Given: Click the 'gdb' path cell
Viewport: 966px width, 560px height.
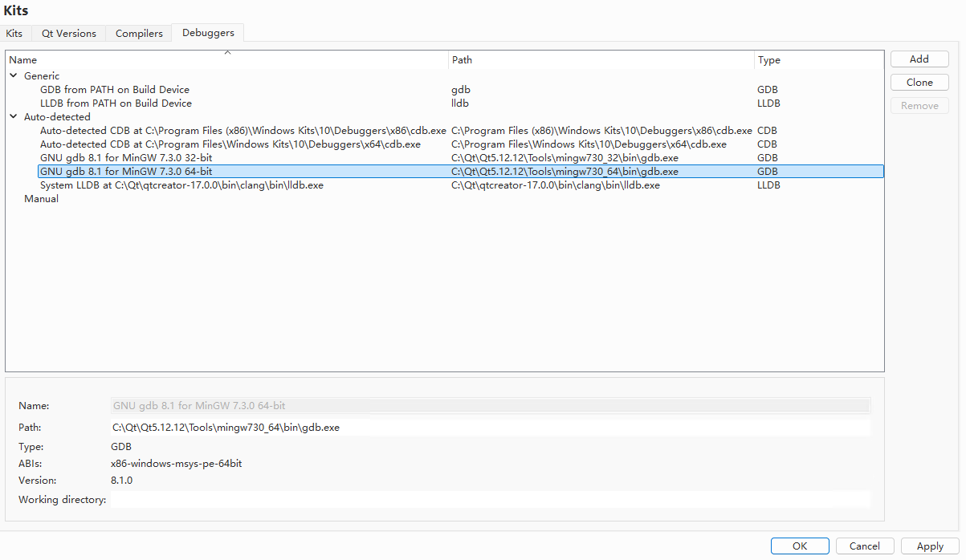Looking at the screenshot, I should click(461, 90).
